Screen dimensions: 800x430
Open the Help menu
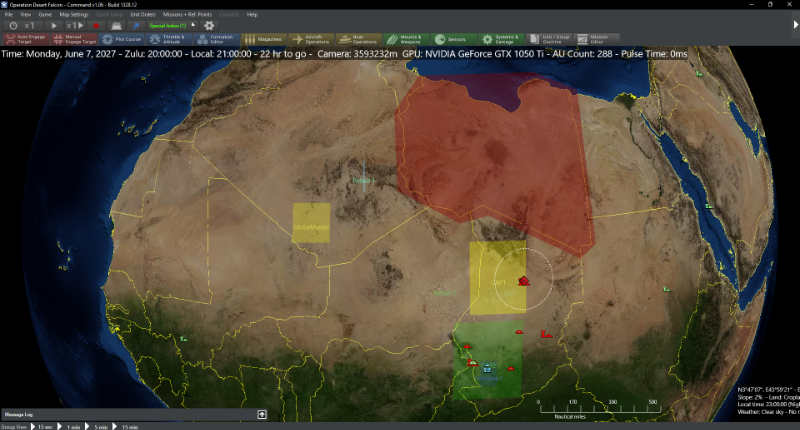[252, 14]
